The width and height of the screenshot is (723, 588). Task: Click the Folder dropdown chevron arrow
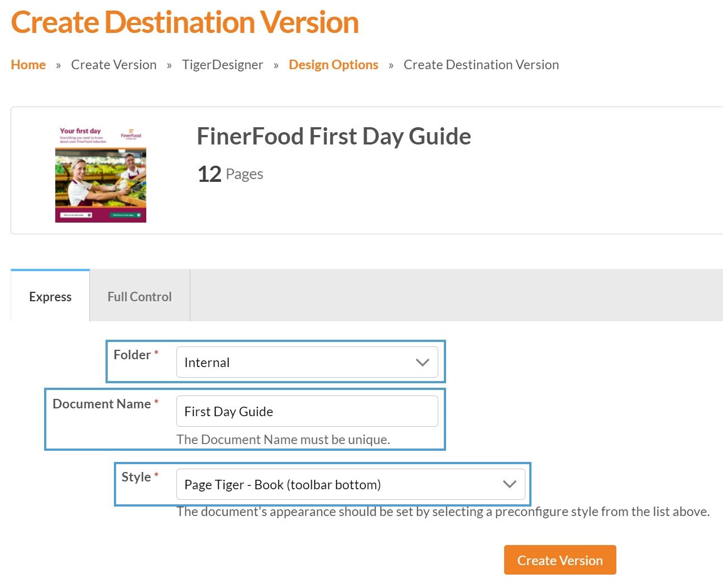pos(423,363)
